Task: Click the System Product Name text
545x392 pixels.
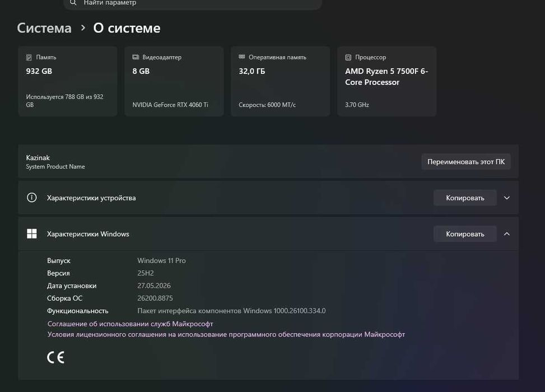Action: click(55, 166)
